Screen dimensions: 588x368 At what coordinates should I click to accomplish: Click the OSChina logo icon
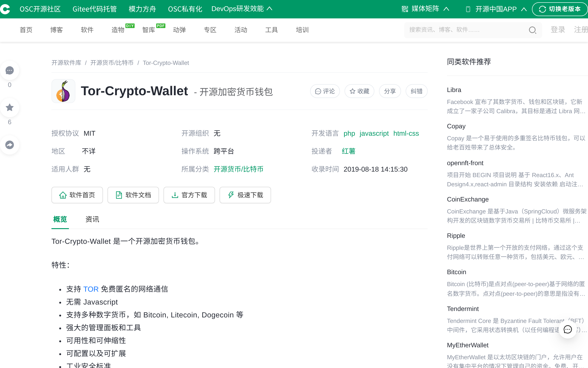[x=5, y=9]
